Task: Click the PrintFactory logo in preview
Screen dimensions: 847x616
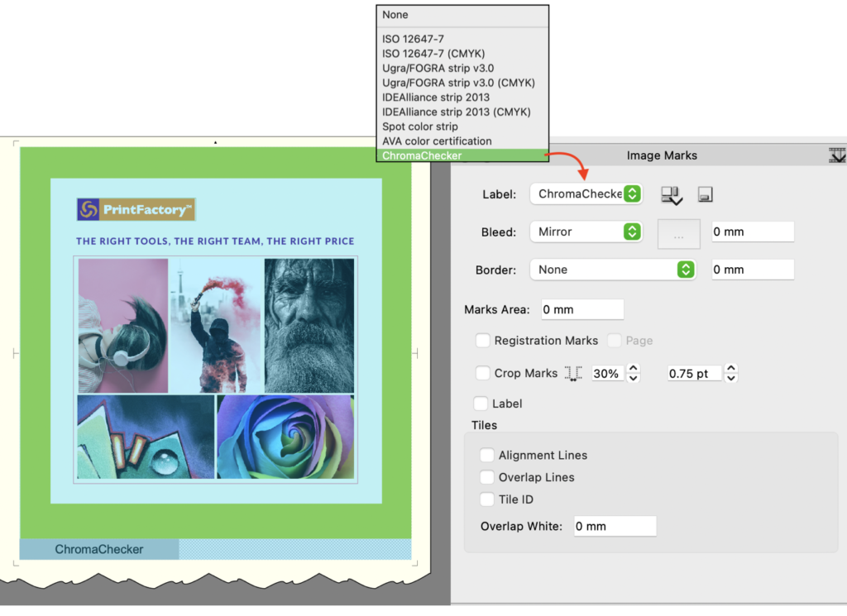Action: tap(136, 209)
